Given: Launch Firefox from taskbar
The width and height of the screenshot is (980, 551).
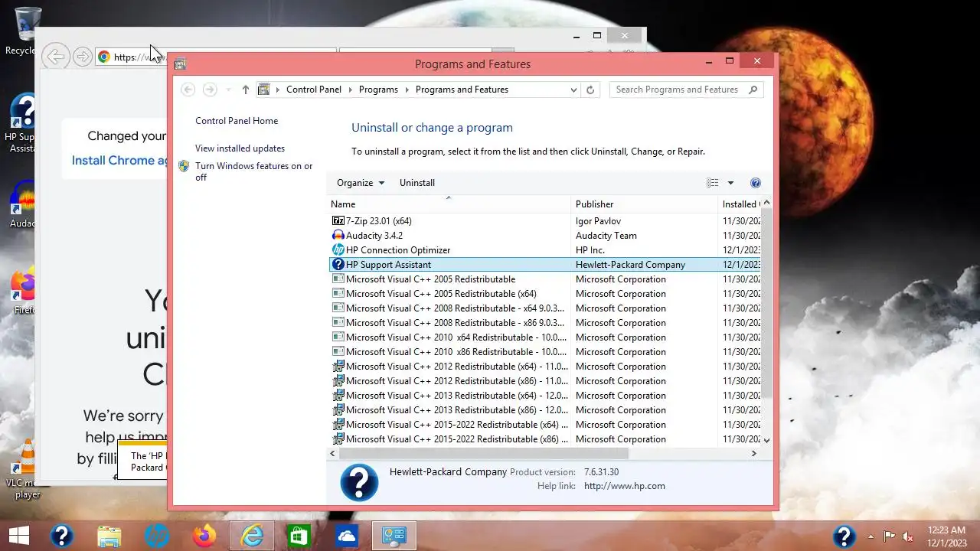Looking at the screenshot, I should point(204,536).
